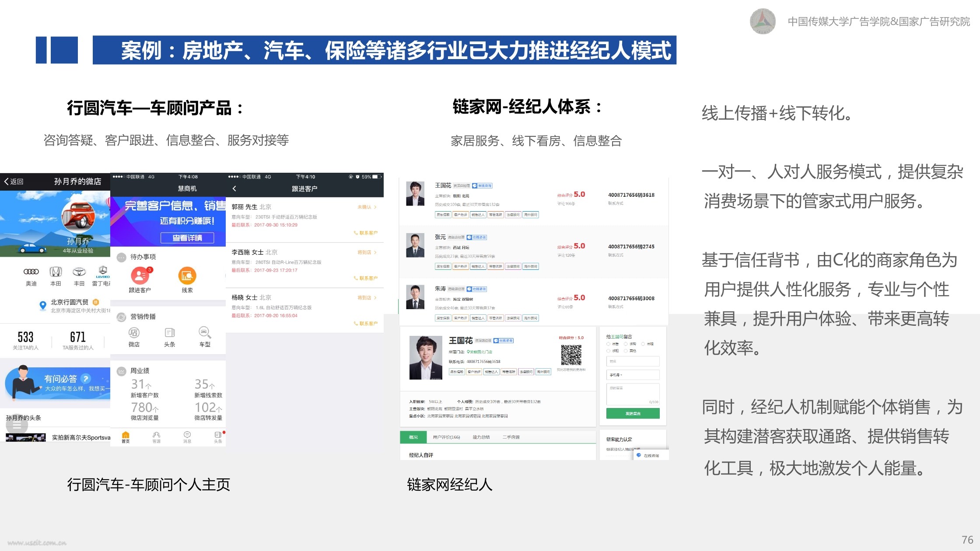Click the 查看详情 banner button
The width and height of the screenshot is (980, 551).
pyautogui.click(x=187, y=237)
